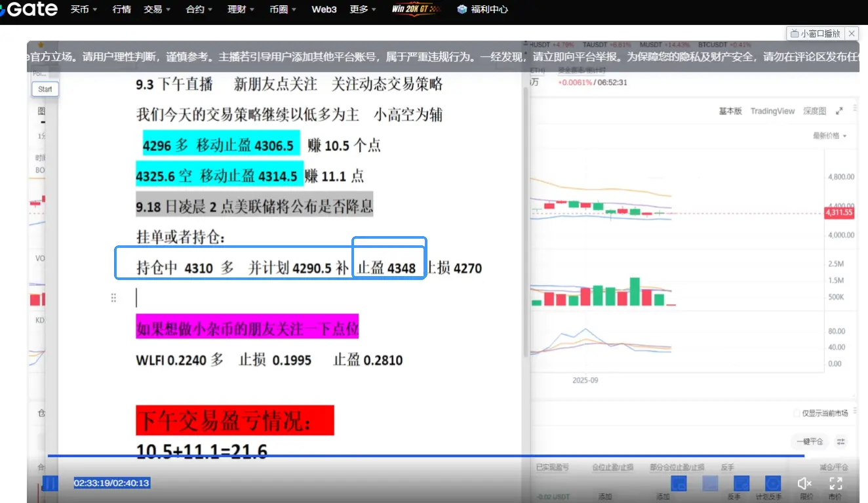Open the Web3 menu item
Screen dimensions: 868x503
point(324,10)
